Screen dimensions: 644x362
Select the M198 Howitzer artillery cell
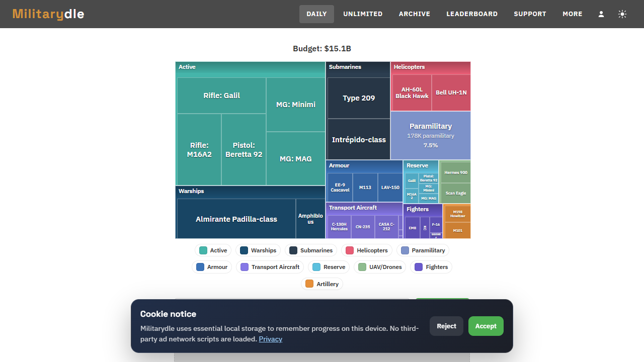coord(458,214)
